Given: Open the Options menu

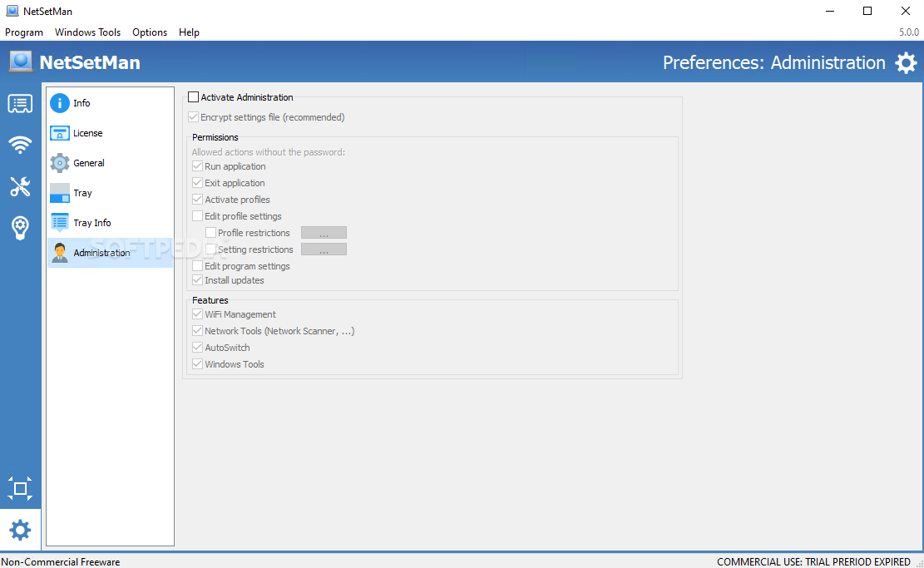Looking at the screenshot, I should [150, 32].
